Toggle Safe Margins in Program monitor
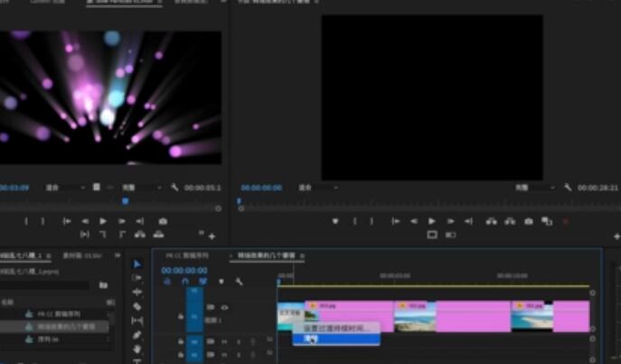The image size is (621, 364). tap(432, 235)
